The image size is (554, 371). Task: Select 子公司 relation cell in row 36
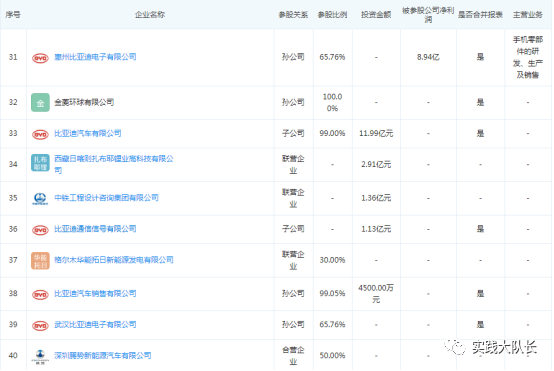click(x=293, y=229)
